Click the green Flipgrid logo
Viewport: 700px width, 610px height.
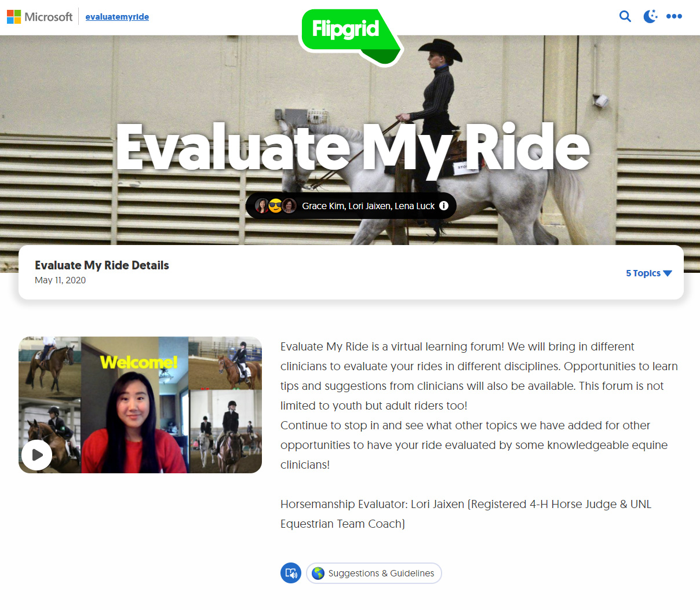(x=347, y=30)
